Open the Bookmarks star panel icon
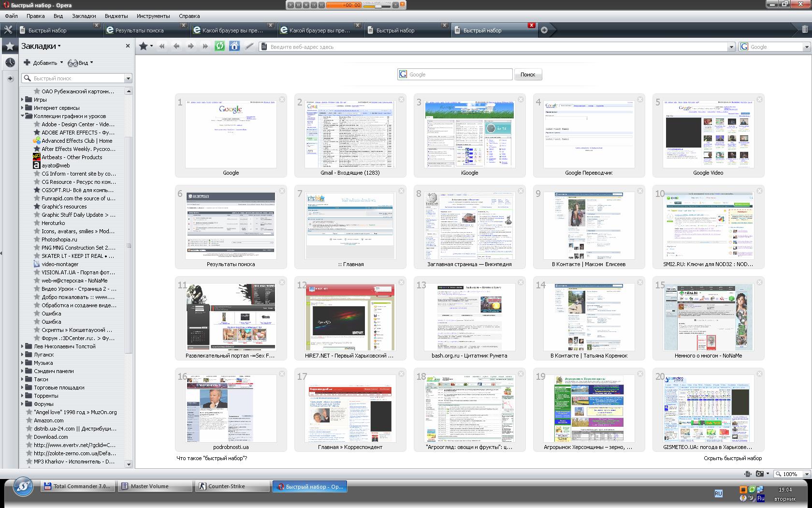The height and width of the screenshot is (508, 812). tap(10, 46)
